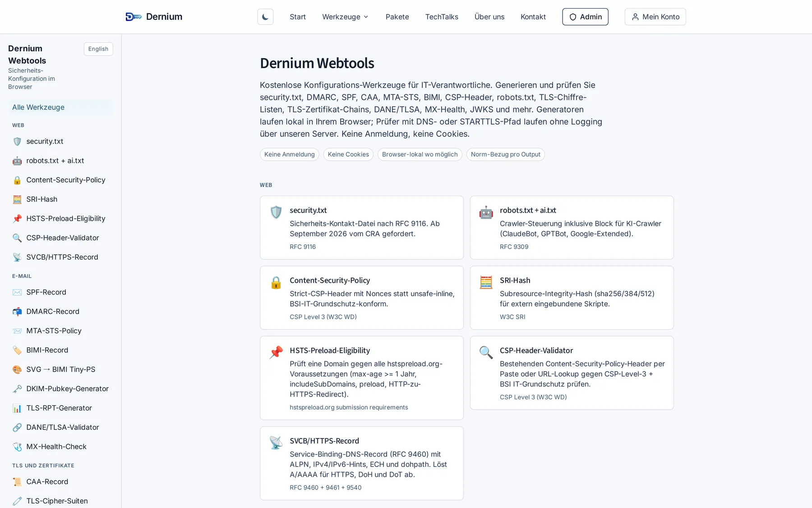This screenshot has width=812, height=508.
Task: Click the magnifier icon on the CSP-Header-Validator card
Action: click(486, 352)
